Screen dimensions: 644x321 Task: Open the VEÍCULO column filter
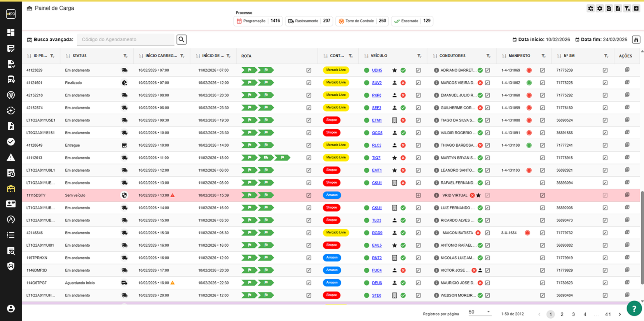(x=419, y=56)
